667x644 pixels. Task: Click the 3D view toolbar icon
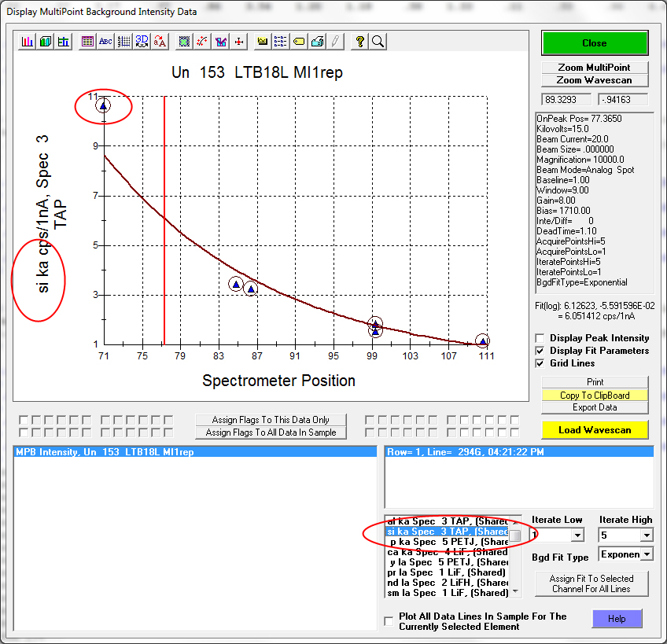coord(142,41)
